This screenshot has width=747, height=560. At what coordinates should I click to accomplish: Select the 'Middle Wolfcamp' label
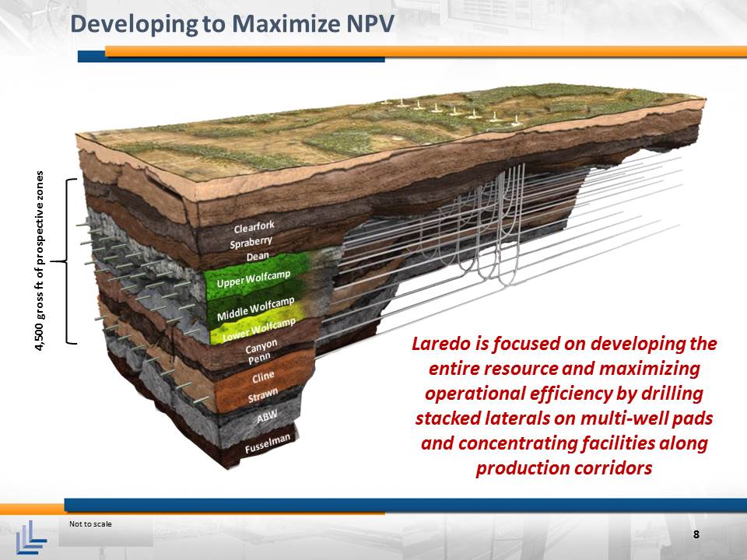pyautogui.click(x=256, y=309)
